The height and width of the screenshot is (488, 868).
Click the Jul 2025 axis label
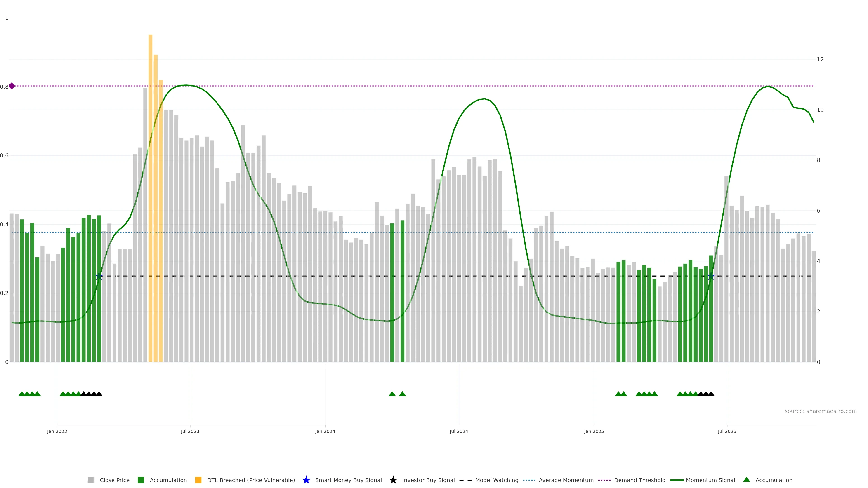coord(727,431)
